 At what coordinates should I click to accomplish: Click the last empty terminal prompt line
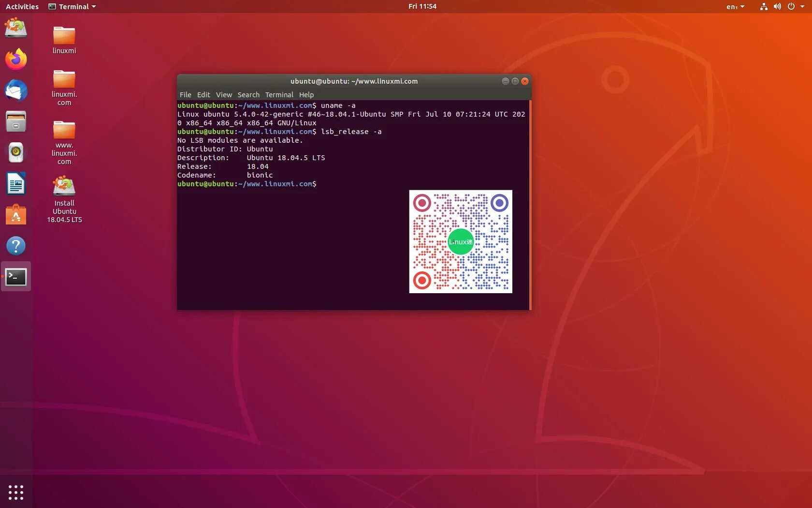[247, 184]
